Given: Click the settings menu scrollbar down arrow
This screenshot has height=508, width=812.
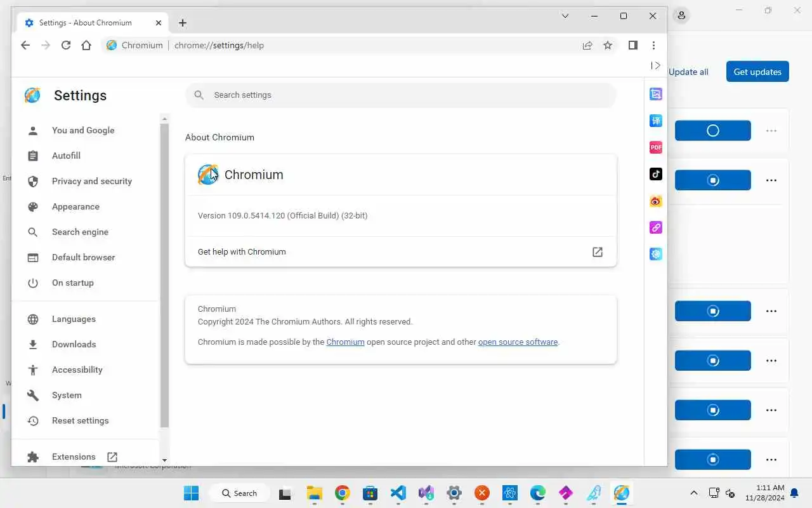Looking at the screenshot, I should click(x=165, y=460).
